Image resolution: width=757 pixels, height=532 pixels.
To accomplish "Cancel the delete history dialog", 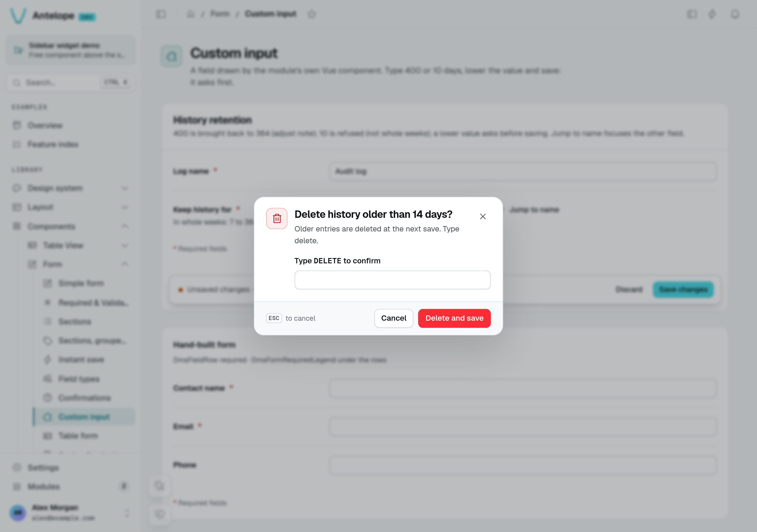I will coord(393,318).
